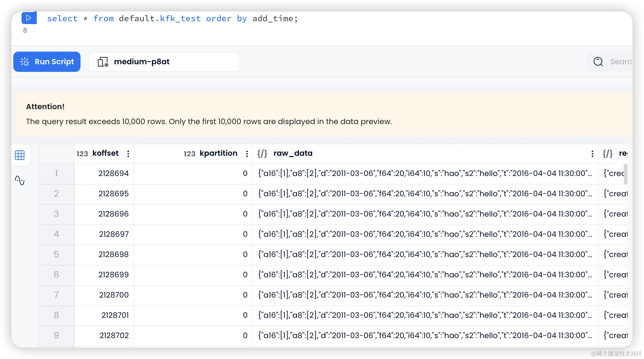The height and width of the screenshot is (359, 644).
Task: Open raw_data column options menu
Action: [x=592, y=154]
